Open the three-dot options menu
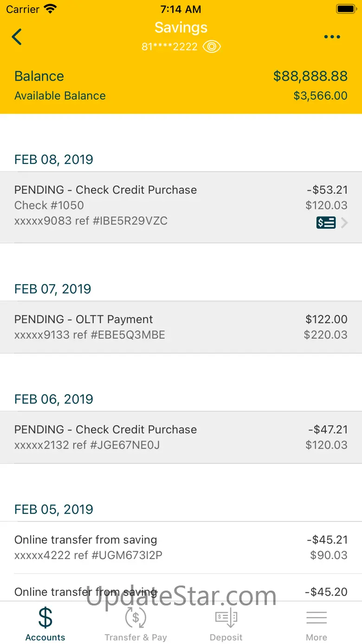 click(332, 37)
